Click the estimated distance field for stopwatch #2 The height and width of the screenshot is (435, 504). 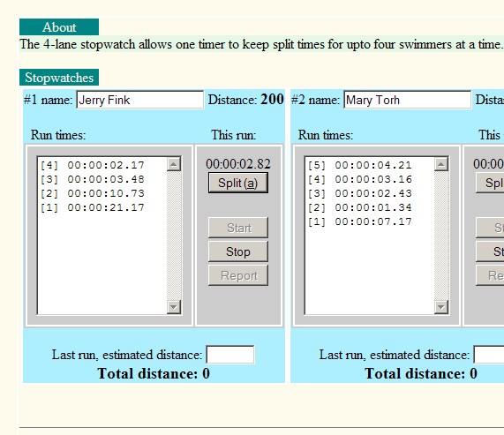click(x=489, y=355)
